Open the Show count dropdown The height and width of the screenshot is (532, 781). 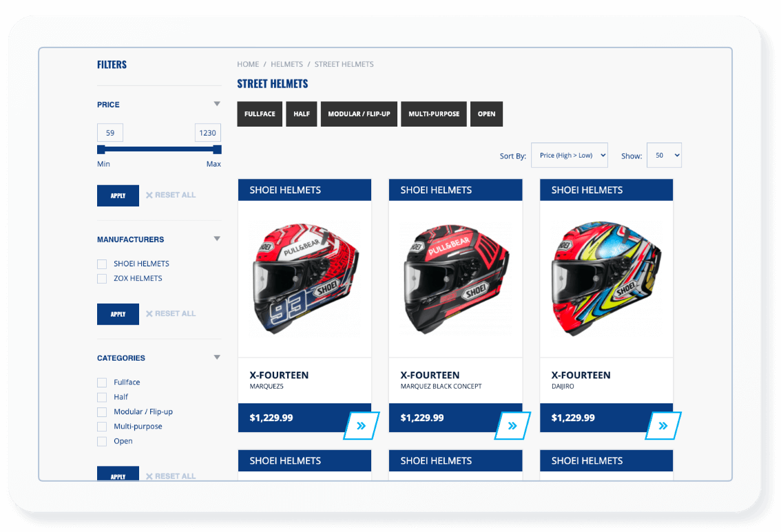pos(664,156)
